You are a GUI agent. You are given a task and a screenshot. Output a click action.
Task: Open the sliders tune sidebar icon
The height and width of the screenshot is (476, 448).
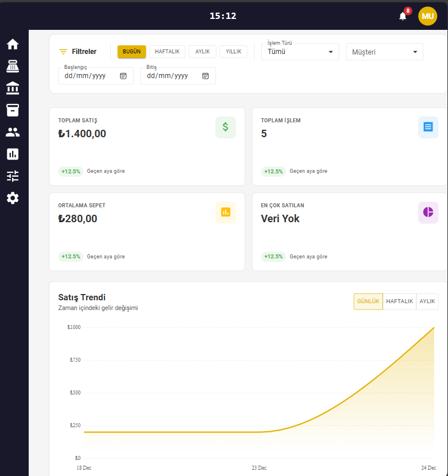coord(13,176)
